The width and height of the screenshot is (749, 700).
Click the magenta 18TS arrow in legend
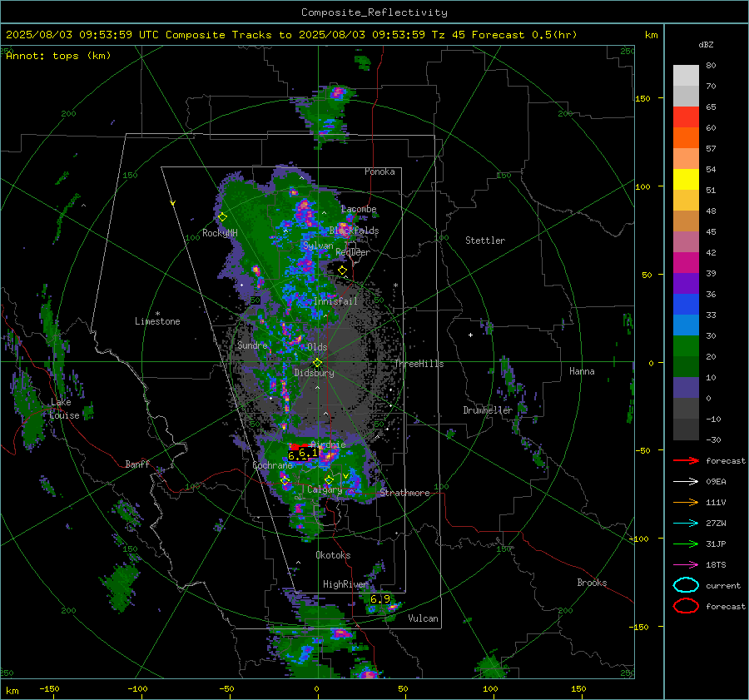click(686, 564)
